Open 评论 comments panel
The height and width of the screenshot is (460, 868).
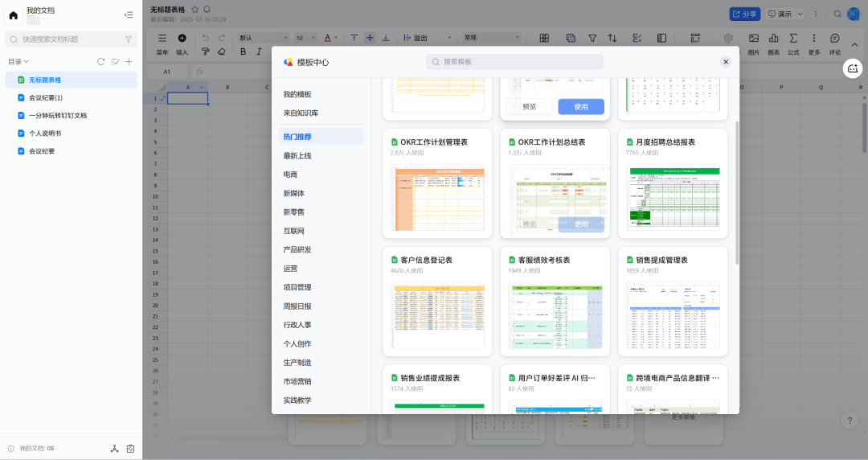tap(835, 43)
